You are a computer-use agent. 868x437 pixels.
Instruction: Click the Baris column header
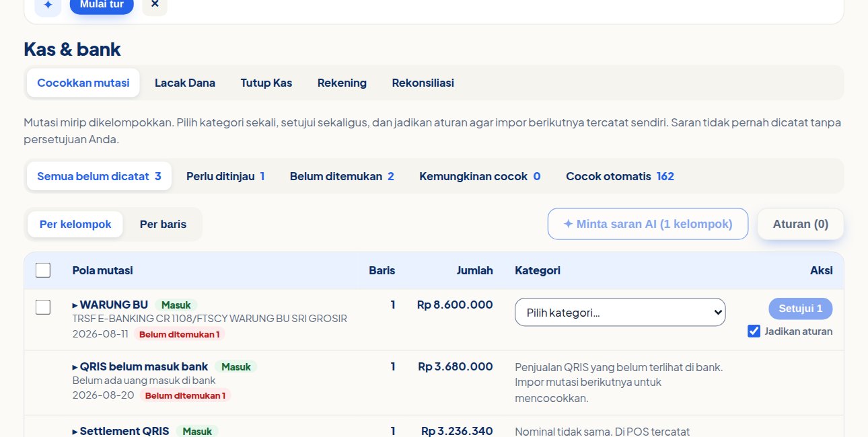click(x=382, y=270)
